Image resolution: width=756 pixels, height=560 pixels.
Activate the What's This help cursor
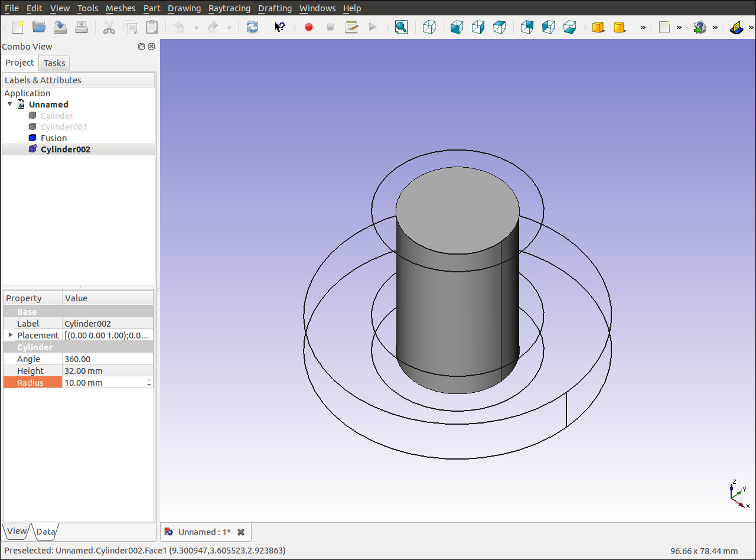tap(280, 27)
